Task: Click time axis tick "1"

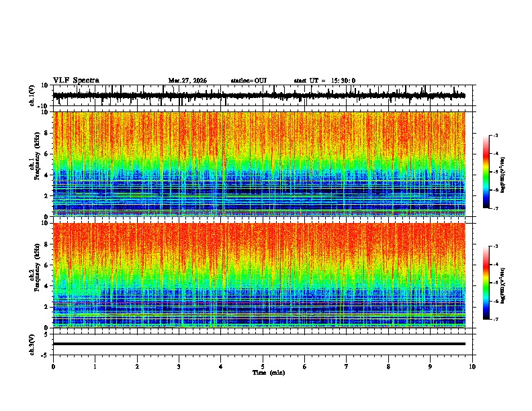Action: [x=95, y=367]
